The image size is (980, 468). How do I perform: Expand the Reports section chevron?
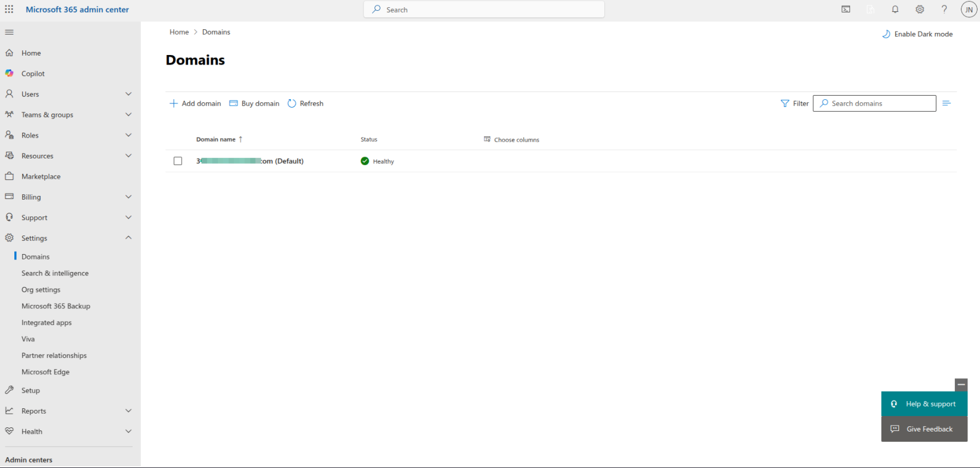[x=128, y=411]
